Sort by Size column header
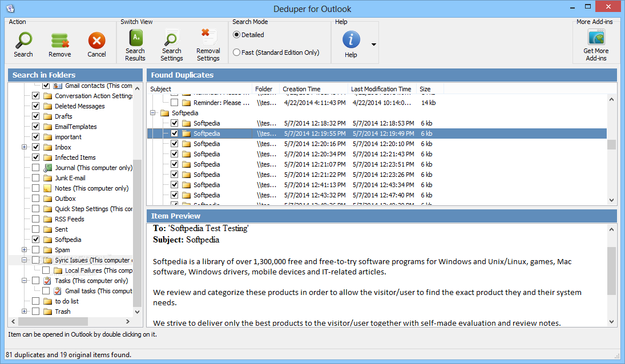This screenshot has width=625, height=364. (430, 89)
